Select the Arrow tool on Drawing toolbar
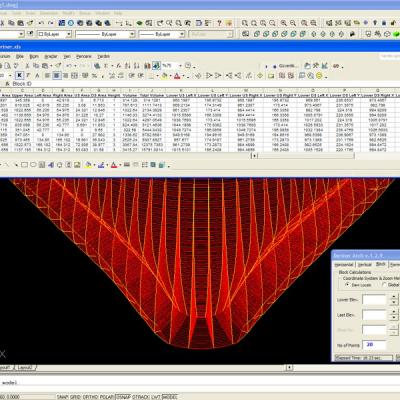Viewport: 400px width, 400px height. (x=16, y=165)
